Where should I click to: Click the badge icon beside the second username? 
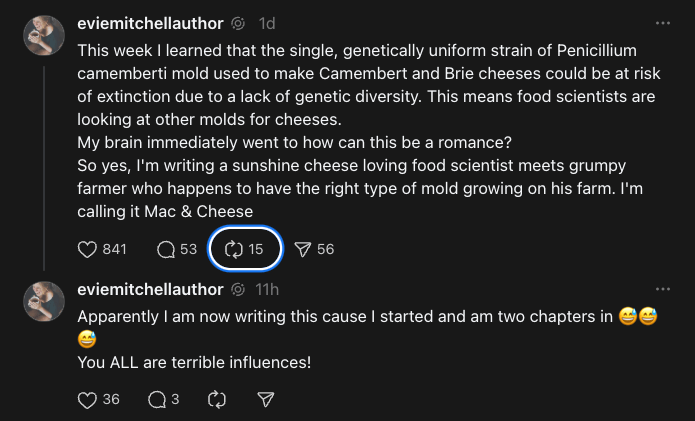238,290
